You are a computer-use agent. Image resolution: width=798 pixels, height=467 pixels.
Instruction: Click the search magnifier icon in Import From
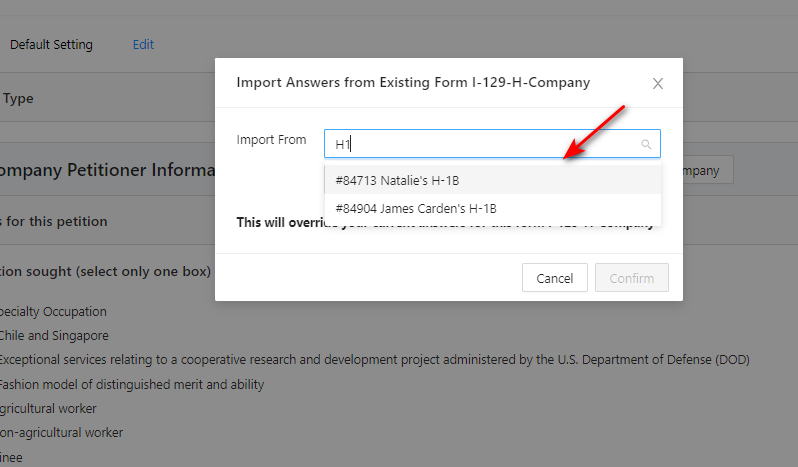click(x=646, y=145)
